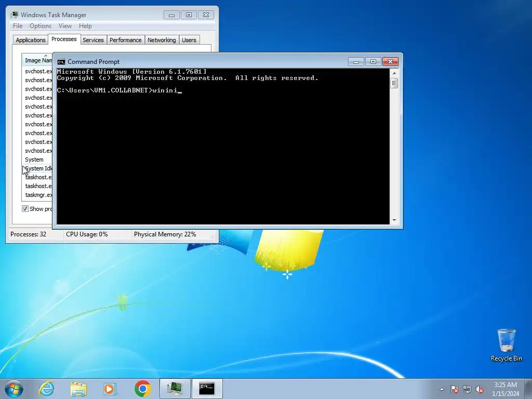532x399 pixels.
Task: Close the Windows Task Manager window
Action: 206,15
